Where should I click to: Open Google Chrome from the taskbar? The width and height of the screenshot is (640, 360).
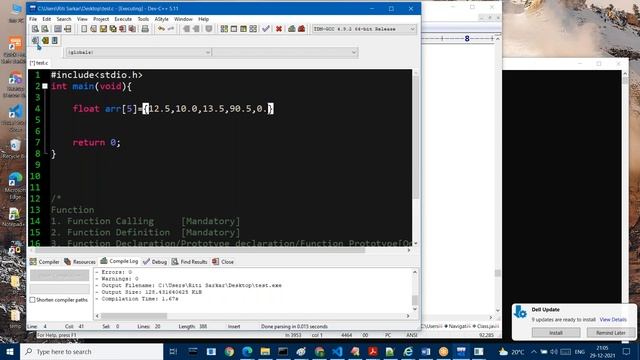click(x=229, y=351)
